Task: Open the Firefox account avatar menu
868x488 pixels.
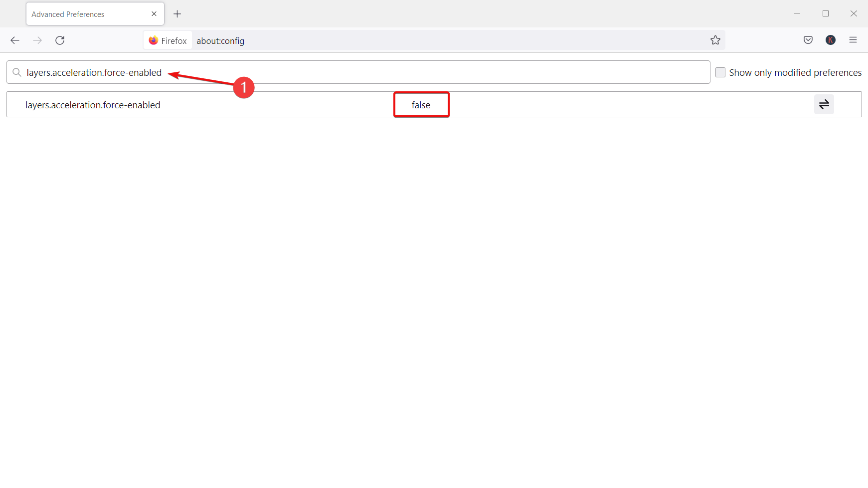Action: (x=831, y=40)
